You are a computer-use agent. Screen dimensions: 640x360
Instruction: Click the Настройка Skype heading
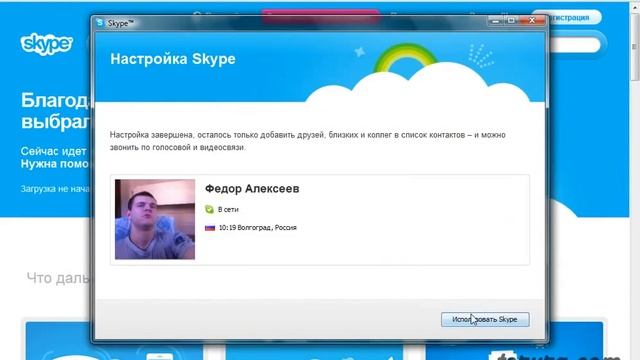pyautogui.click(x=173, y=59)
